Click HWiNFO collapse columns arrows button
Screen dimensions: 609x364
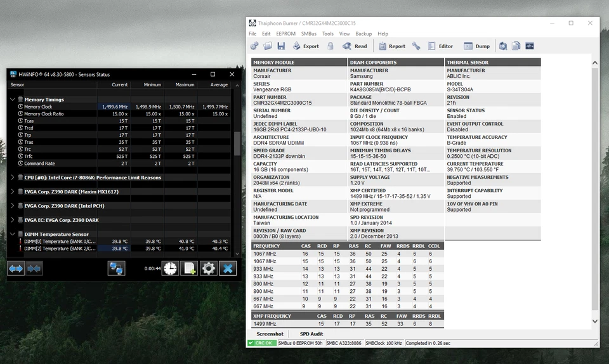pos(34,268)
